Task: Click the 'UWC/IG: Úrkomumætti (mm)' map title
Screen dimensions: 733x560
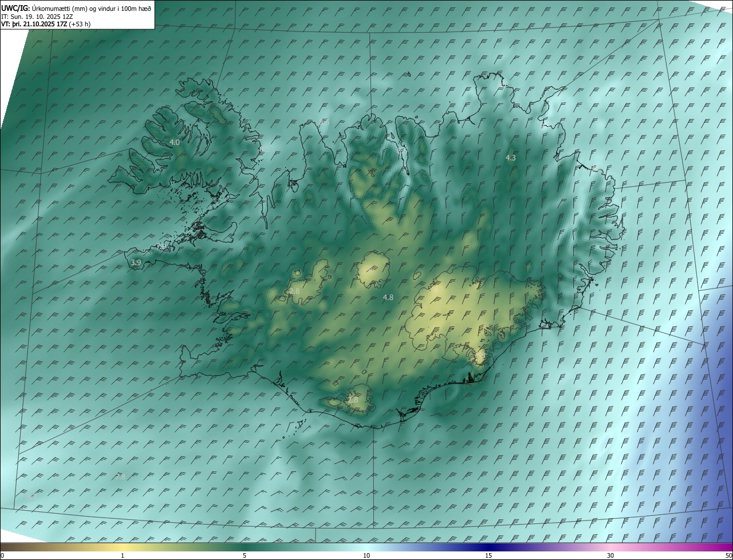Action: pos(76,8)
